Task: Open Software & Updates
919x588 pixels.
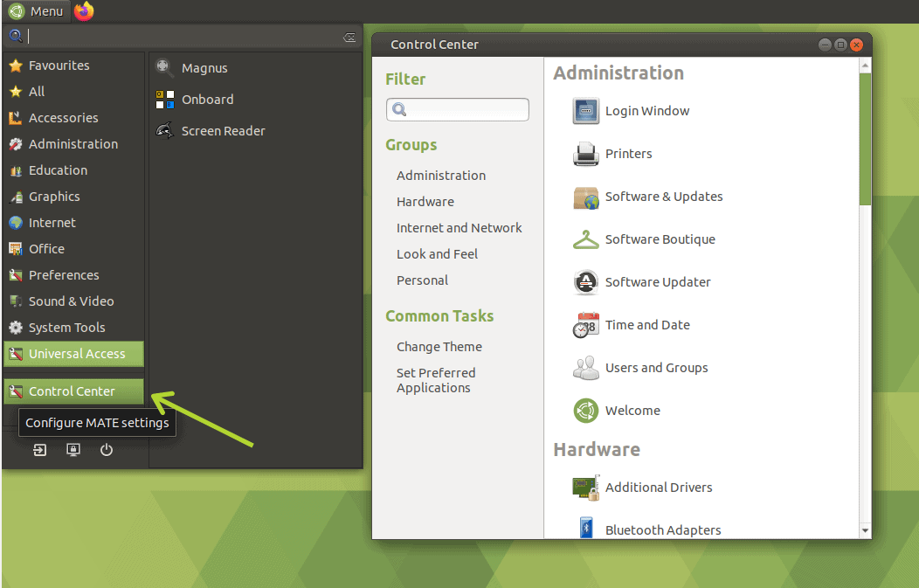Action: coord(664,197)
